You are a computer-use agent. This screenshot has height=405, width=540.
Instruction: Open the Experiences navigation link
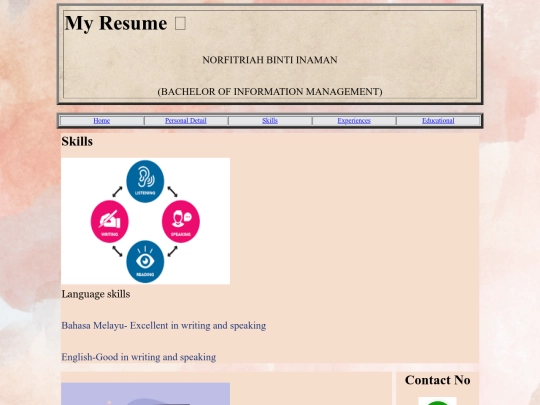354,121
